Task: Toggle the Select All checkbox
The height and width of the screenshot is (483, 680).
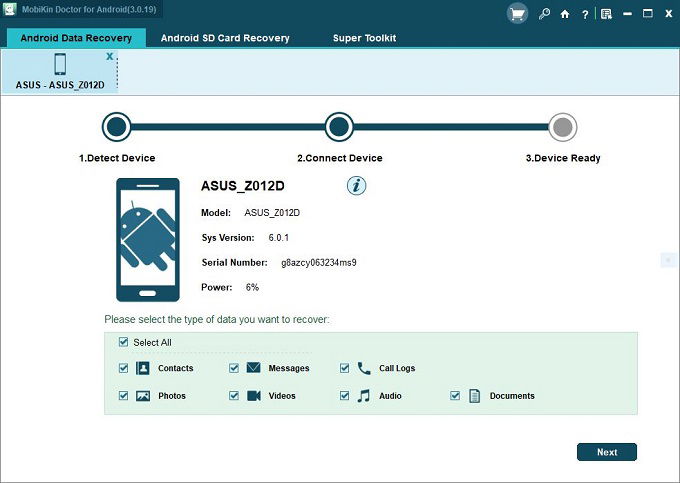Action: tap(123, 342)
